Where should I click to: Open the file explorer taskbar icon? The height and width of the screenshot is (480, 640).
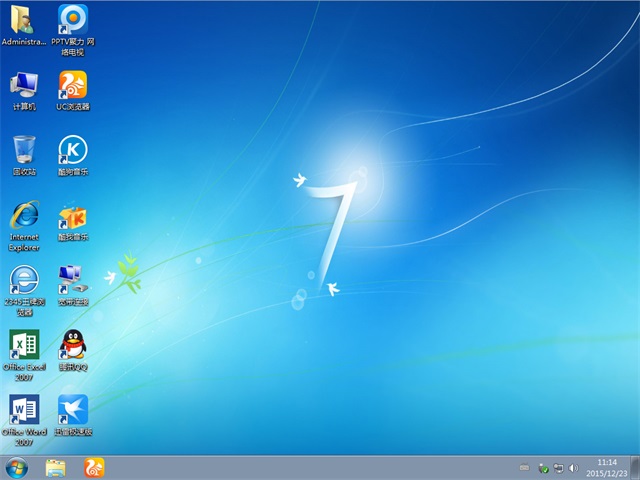(x=56, y=468)
